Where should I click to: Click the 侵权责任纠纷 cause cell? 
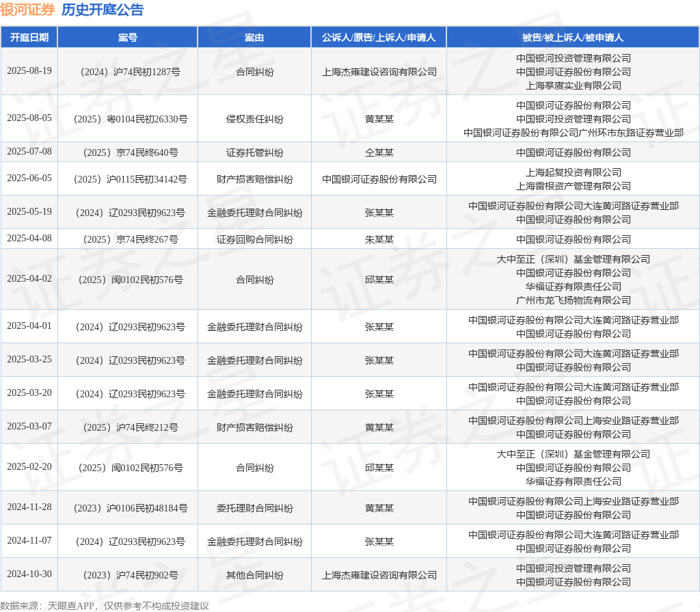(x=254, y=119)
